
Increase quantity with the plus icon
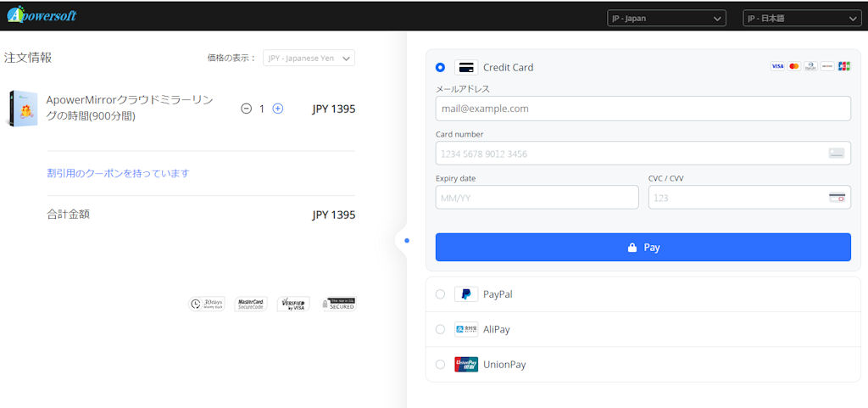[x=278, y=109]
